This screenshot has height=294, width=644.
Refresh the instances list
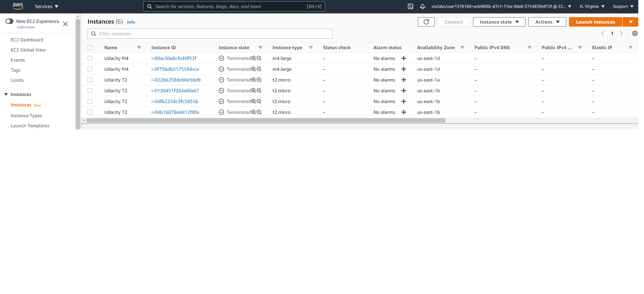pyautogui.click(x=426, y=22)
